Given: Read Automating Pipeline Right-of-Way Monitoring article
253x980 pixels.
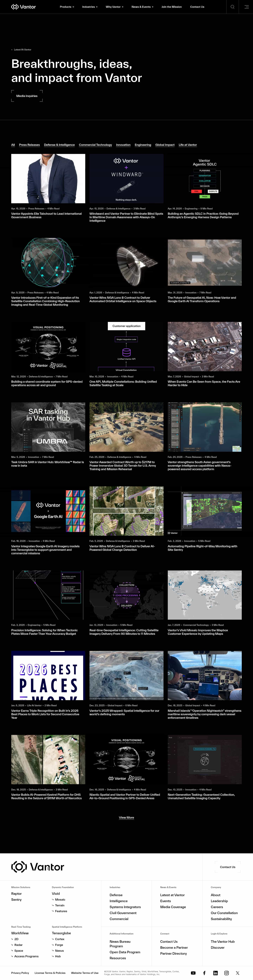Looking at the screenshot, I should (x=202, y=548).
